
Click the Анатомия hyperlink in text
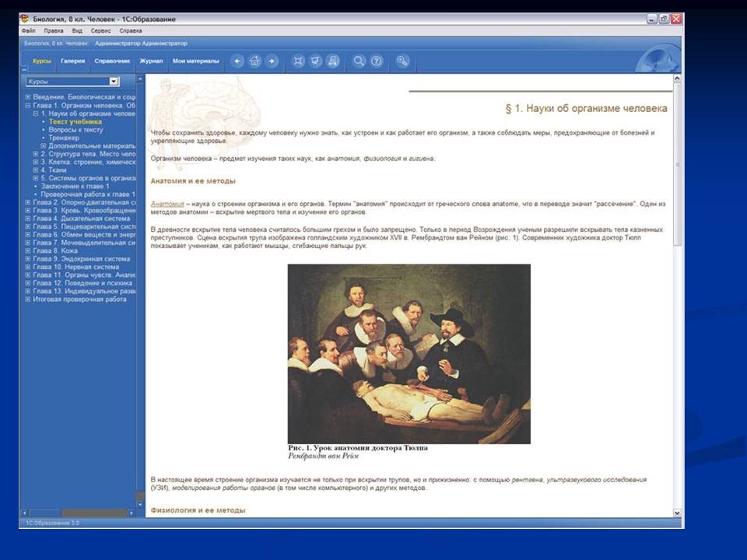pyautogui.click(x=167, y=204)
